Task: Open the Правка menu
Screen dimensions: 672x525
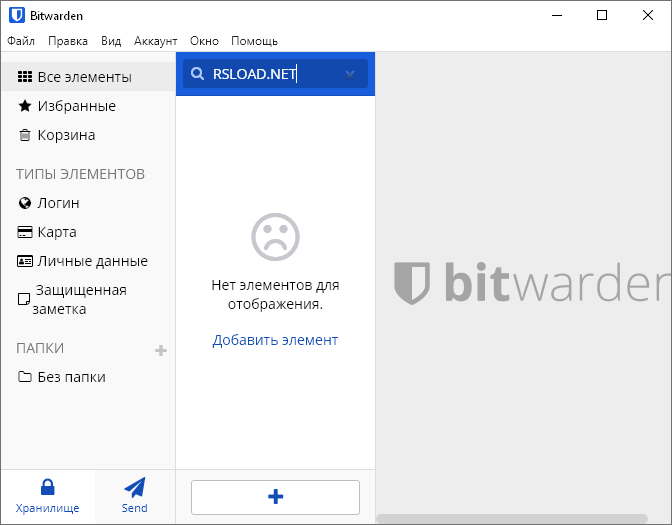Action: coord(68,41)
